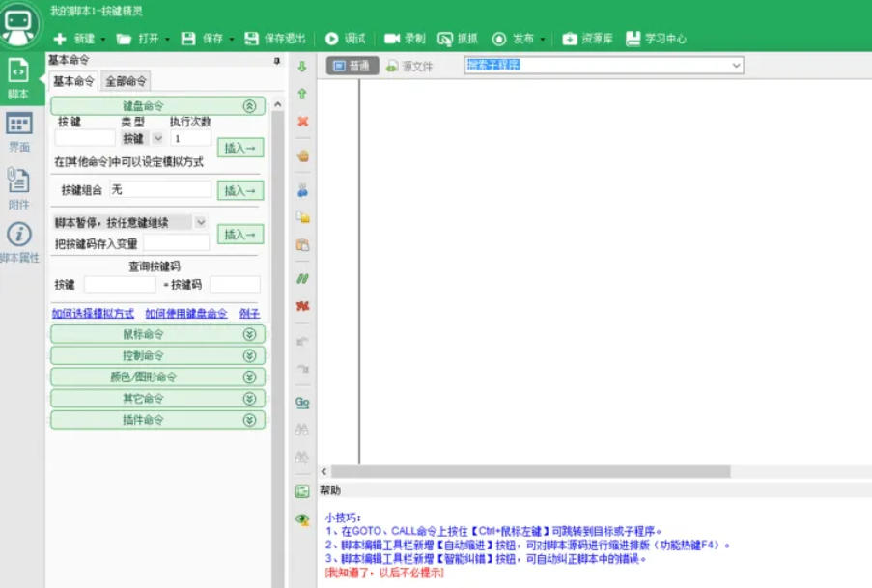The width and height of the screenshot is (872, 588).
Task: Click the red delete-line icon in the strip
Action: pos(301,122)
